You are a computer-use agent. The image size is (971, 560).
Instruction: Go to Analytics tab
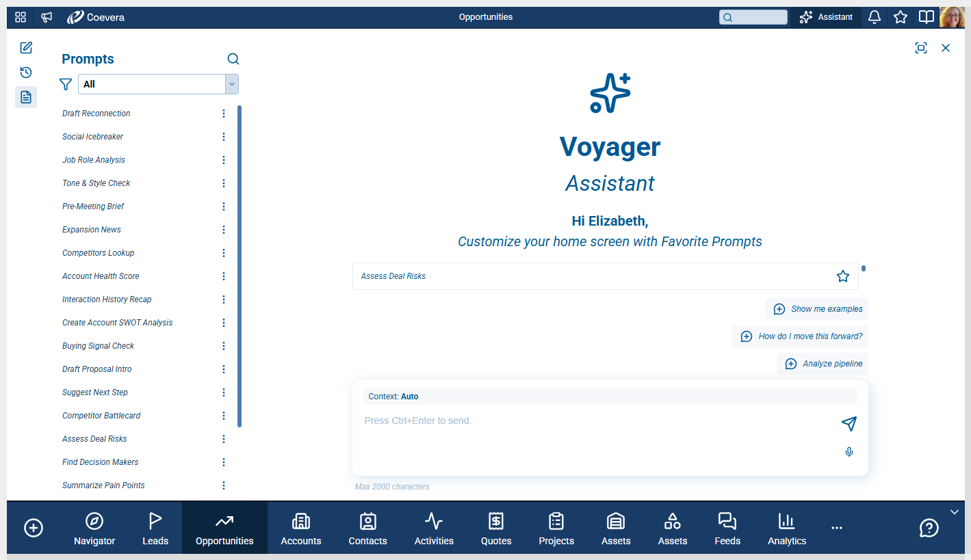[x=787, y=529]
